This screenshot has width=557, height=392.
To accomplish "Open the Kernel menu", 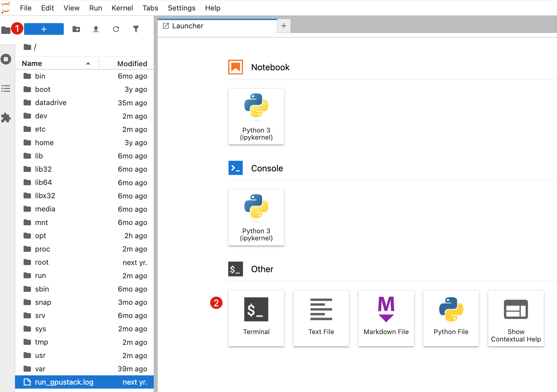I will point(122,8).
